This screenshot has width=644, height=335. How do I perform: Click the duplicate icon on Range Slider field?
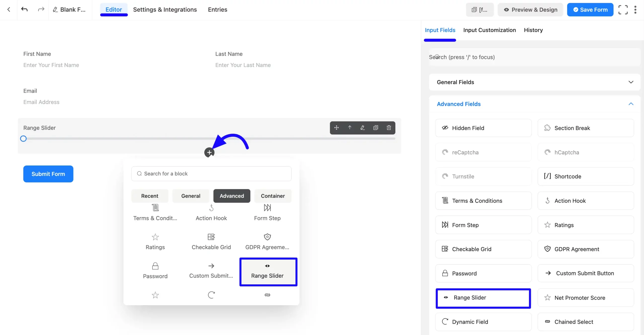pos(376,128)
